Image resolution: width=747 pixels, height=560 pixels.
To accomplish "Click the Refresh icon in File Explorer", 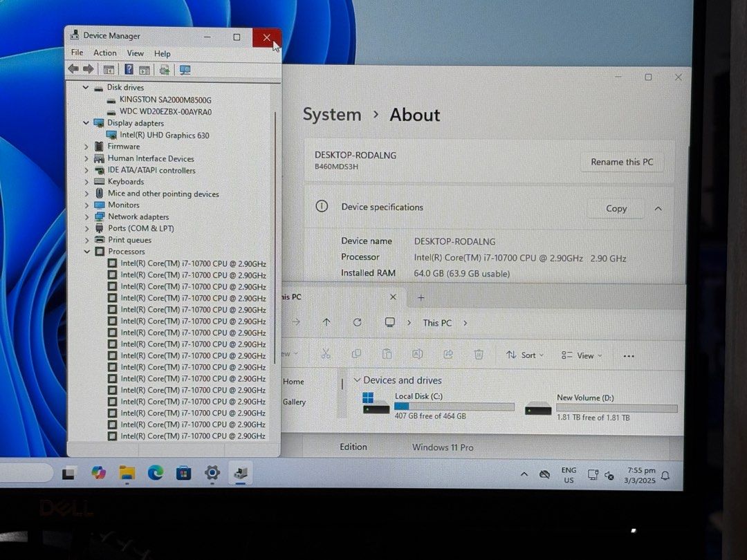I will 358,322.
